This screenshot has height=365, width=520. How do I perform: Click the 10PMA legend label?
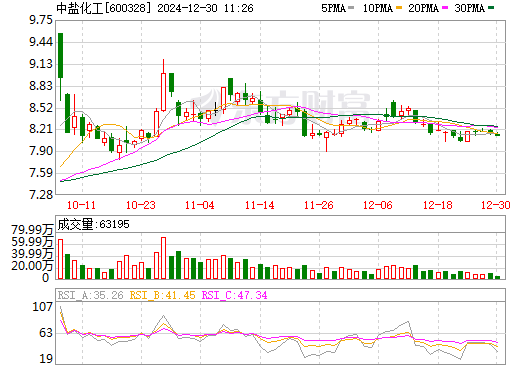378,8
